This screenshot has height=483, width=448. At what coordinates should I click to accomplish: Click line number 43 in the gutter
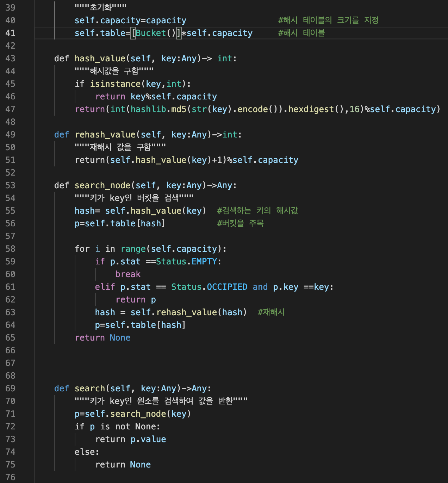click(x=10, y=59)
